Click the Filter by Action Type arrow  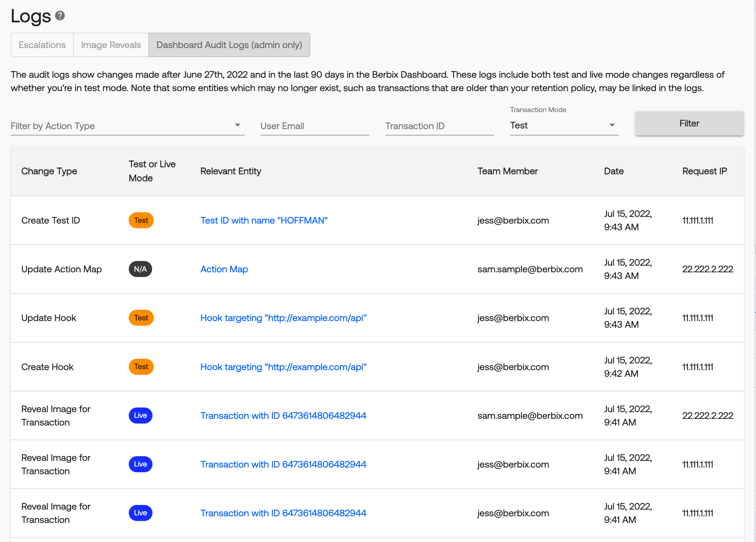pos(237,125)
